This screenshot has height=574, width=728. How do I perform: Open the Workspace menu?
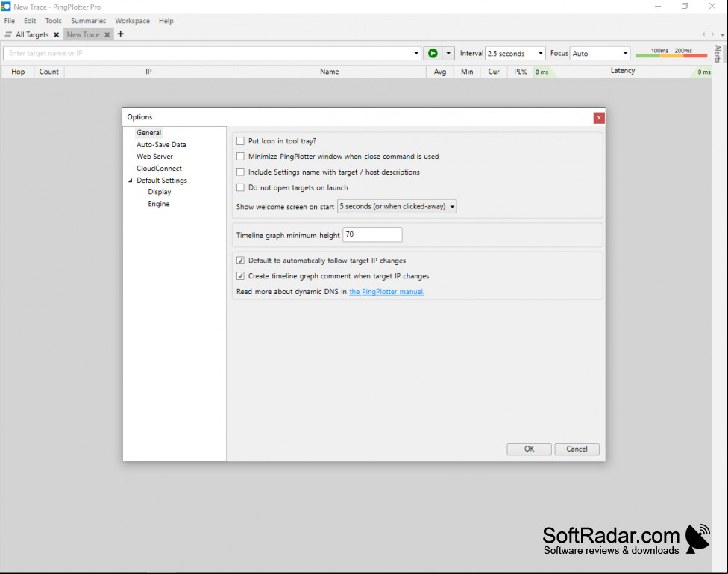pyautogui.click(x=132, y=21)
